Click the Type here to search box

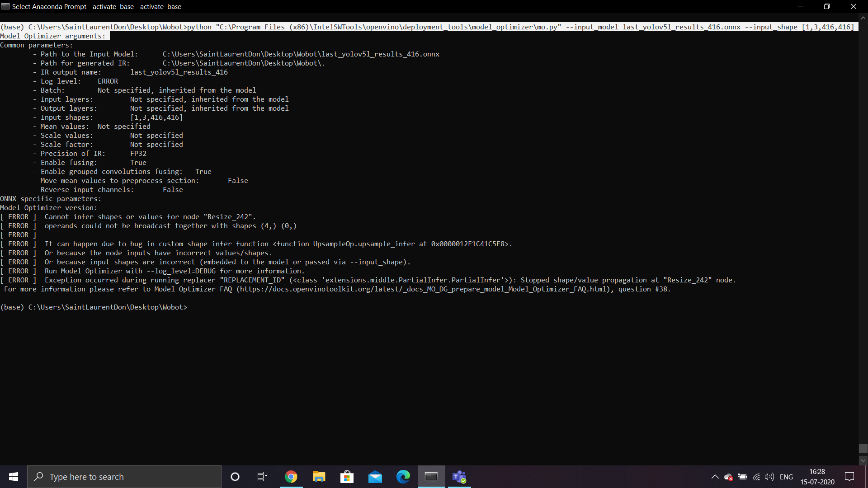click(x=124, y=477)
